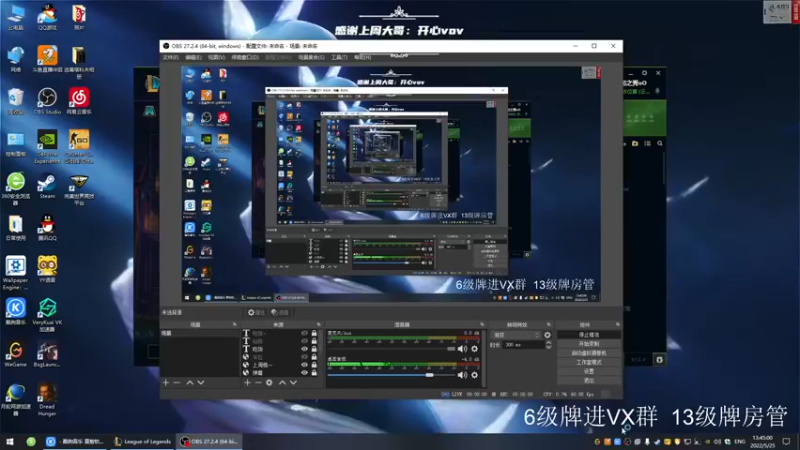
Task: Toggle eye icon of third text source
Action: (x=305, y=349)
